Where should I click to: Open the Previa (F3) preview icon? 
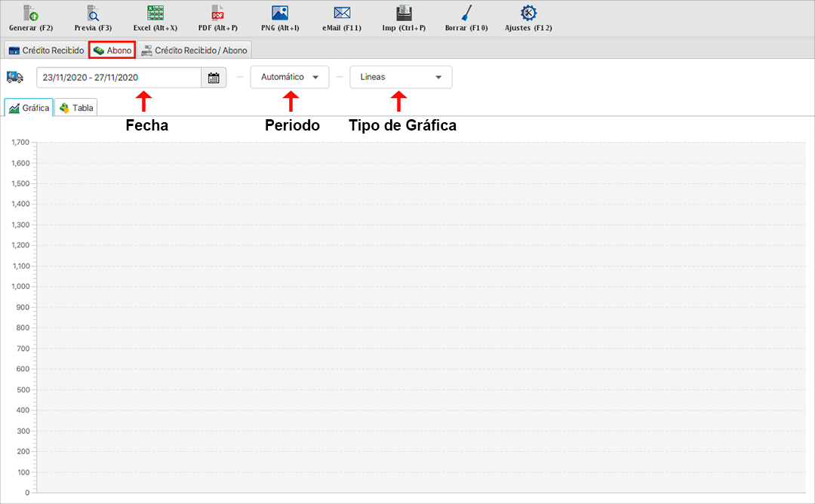(93, 14)
